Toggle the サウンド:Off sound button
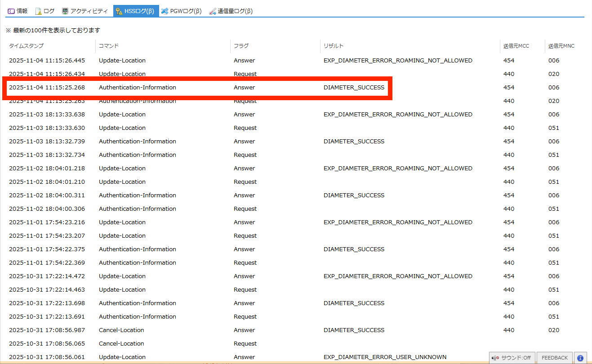 (x=512, y=358)
